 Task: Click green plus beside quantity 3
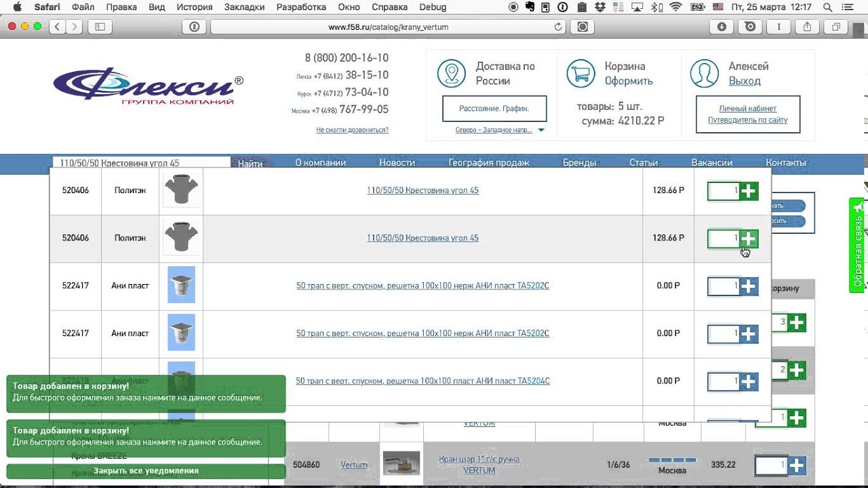pos(796,323)
